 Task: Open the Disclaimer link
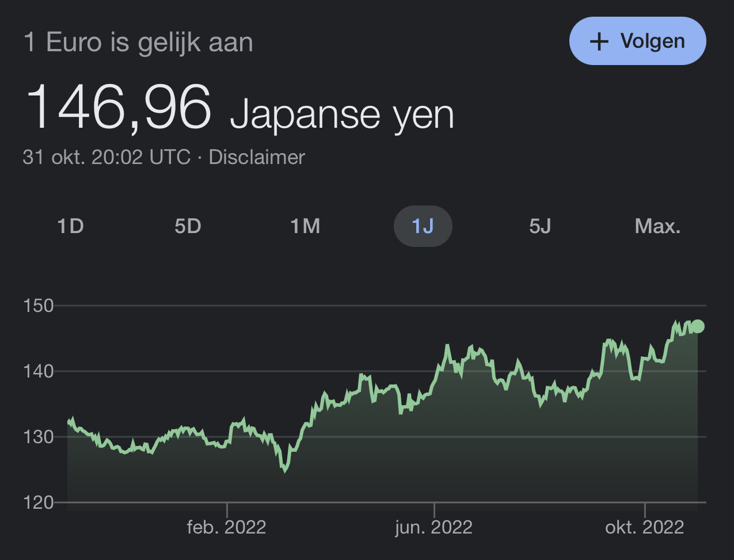point(257,157)
